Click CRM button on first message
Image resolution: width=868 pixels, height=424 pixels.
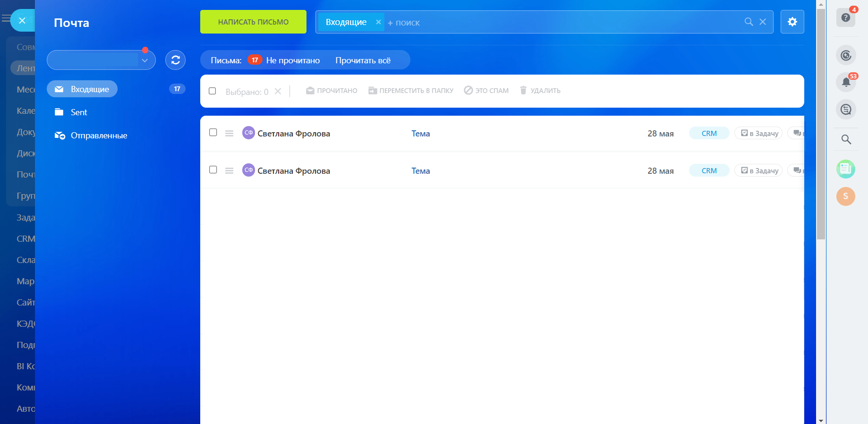tap(709, 133)
